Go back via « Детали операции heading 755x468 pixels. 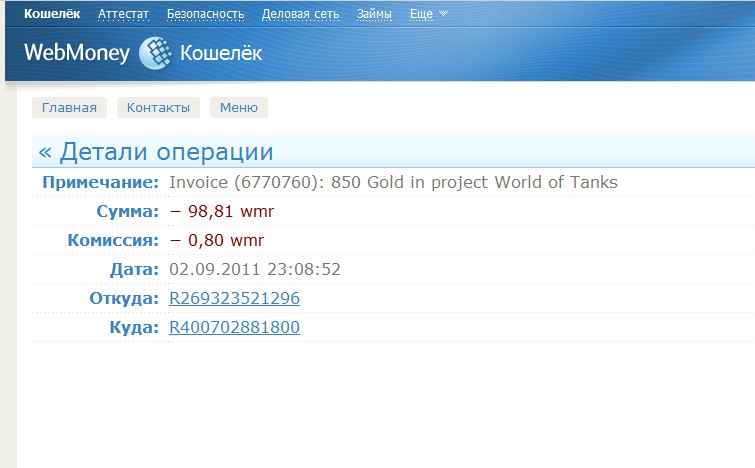(156, 152)
